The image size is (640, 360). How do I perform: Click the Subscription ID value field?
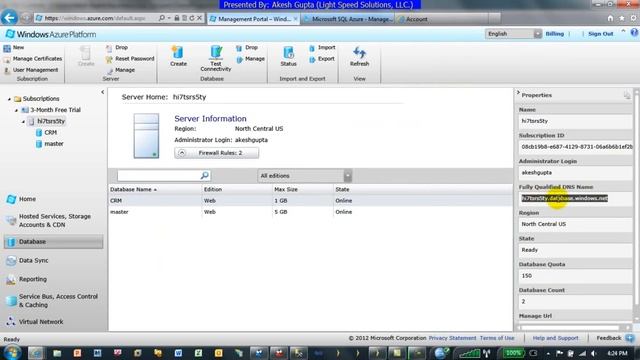pos(576,147)
